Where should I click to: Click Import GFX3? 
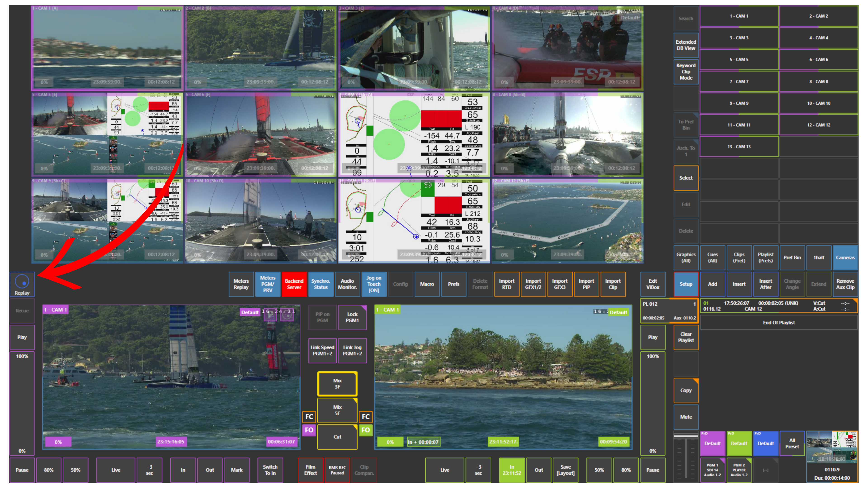[x=560, y=284]
